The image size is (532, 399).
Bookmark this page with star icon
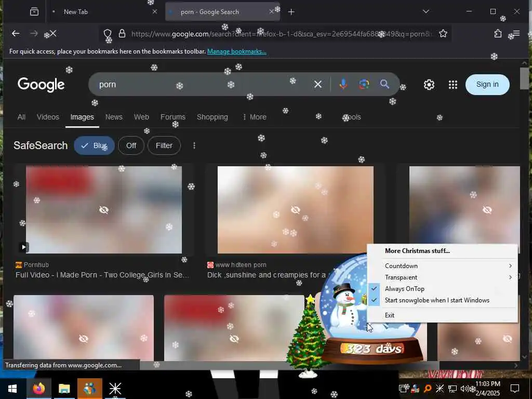[x=443, y=33]
